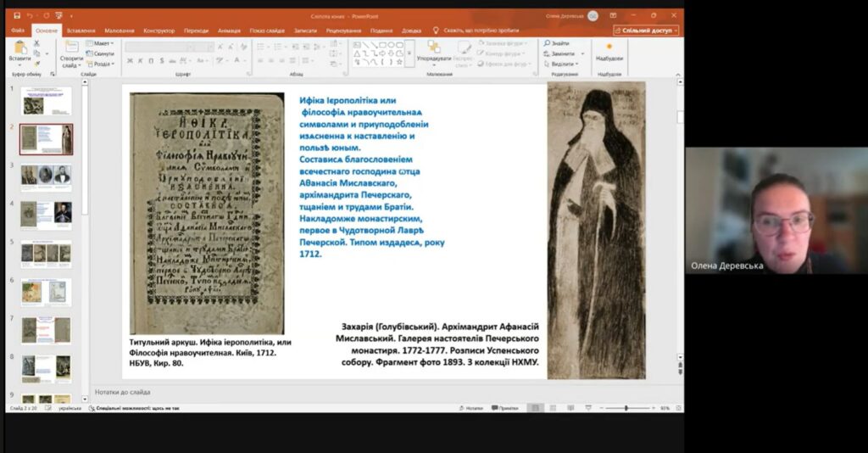Apply a bulleted list

pyautogui.click(x=260, y=47)
